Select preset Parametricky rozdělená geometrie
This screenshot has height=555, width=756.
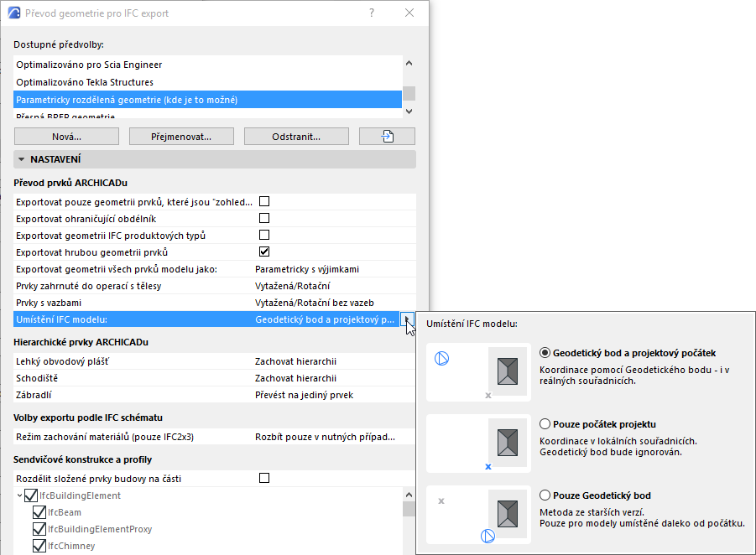pyautogui.click(x=208, y=100)
